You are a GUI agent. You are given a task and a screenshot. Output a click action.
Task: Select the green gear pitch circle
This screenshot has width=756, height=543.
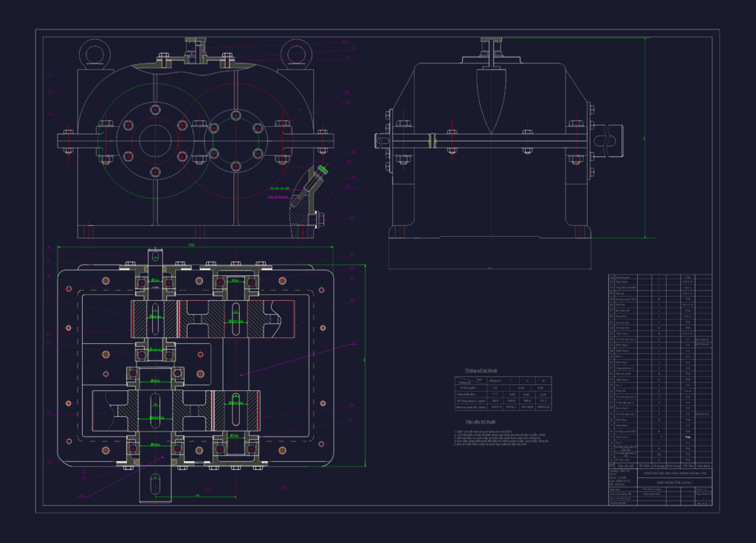click(155, 141)
